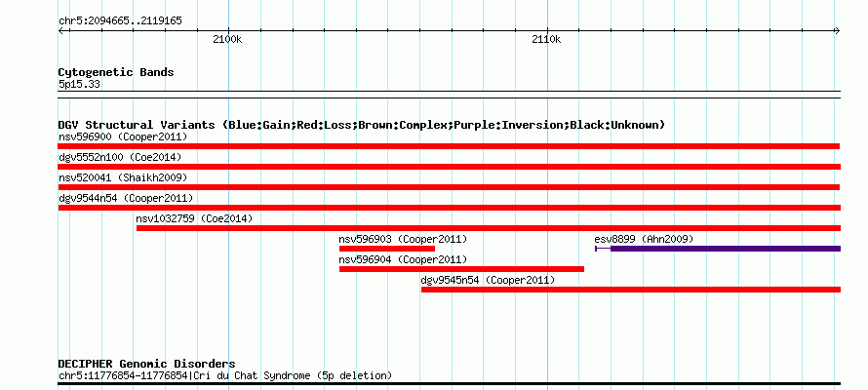Click the dgv5552n100 (Coe2014) text label
Screen dimensions: 868x390
(x=120, y=157)
